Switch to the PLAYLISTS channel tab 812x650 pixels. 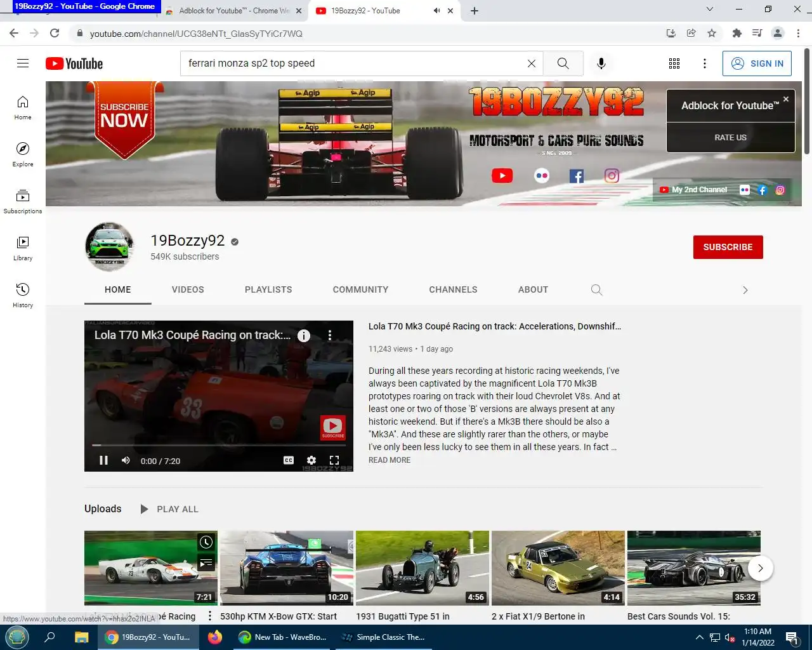pyautogui.click(x=268, y=289)
